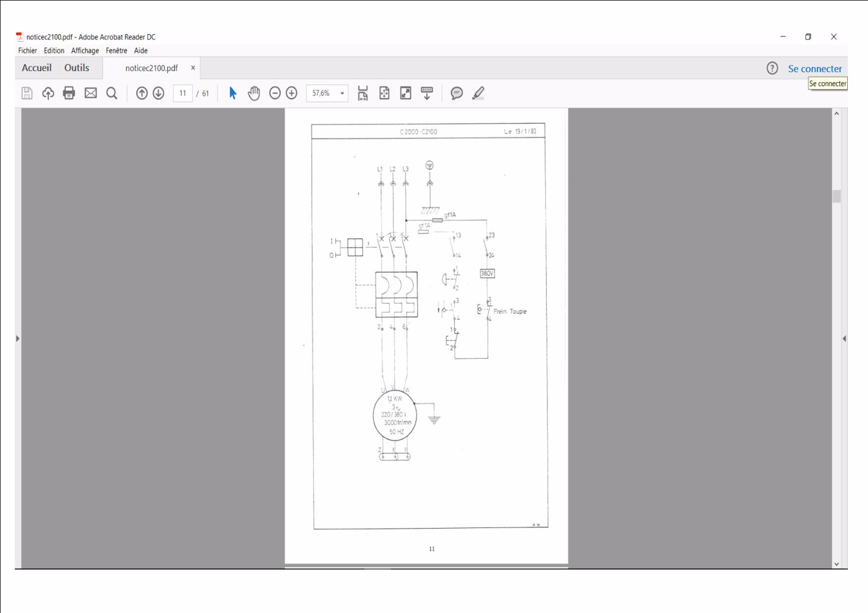Click the cloud upload icon
The height and width of the screenshot is (613, 868).
[x=48, y=93]
